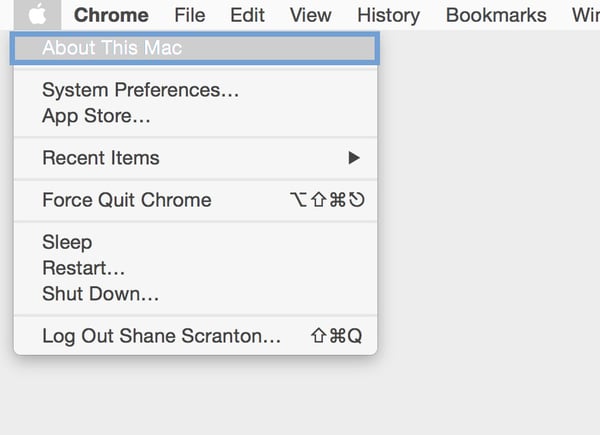This screenshot has width=600, height=435.
Task: Select About This Mac
Action: pyautogui.click(x=195, y=48)
